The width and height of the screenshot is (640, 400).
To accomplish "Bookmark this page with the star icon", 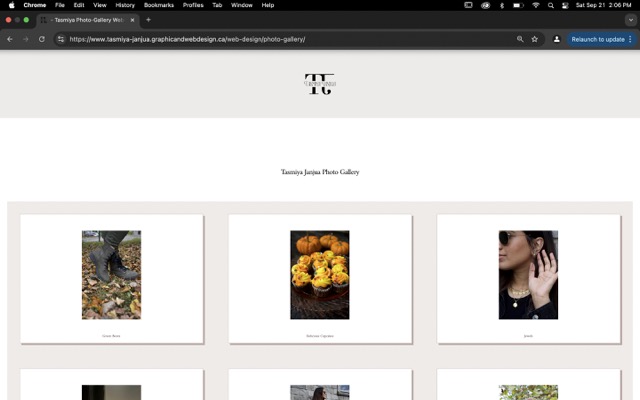I will pyautogui.click(x=535, y=39).
